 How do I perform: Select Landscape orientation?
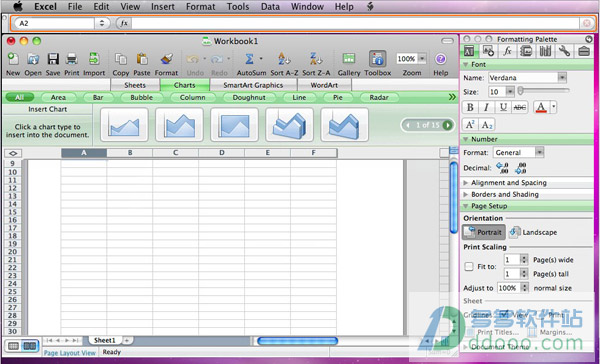point(533,232)
